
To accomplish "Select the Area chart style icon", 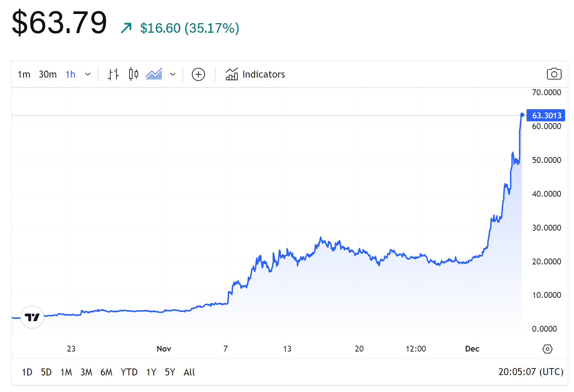I will (x=154, y=74).
